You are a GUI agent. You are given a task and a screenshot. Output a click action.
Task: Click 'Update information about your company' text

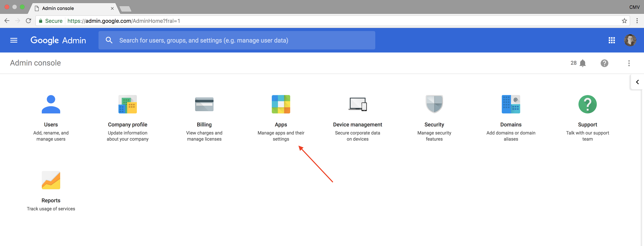127,136
